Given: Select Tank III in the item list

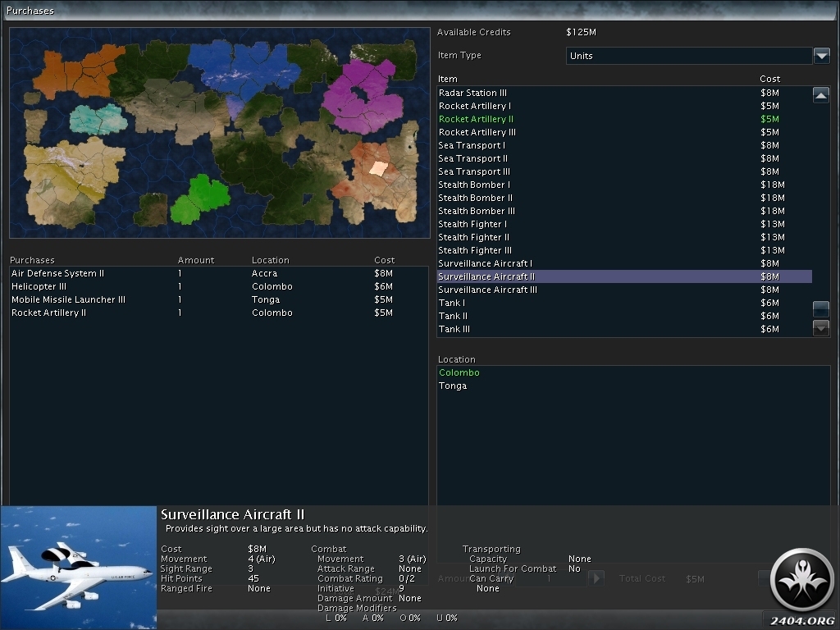Looking at the screenshot, I should point(454,329).
